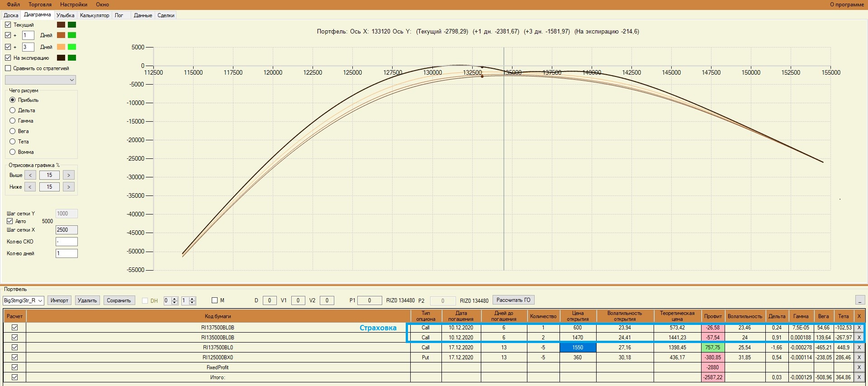868x386 pixels.
Task: Pick the dark swatch for На экспирацию
Action: coord(61,58)
